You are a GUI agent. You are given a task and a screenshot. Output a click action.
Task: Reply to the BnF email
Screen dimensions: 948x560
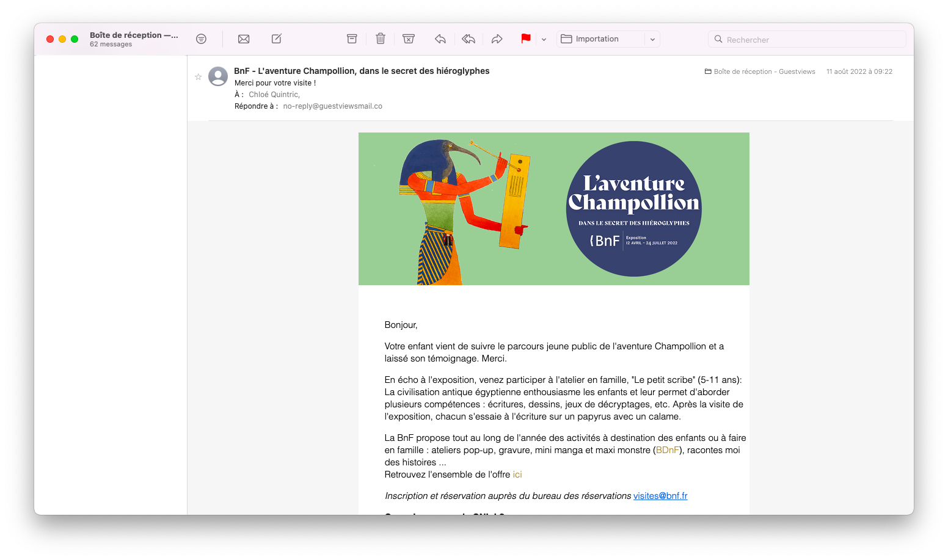click(440, 39)
